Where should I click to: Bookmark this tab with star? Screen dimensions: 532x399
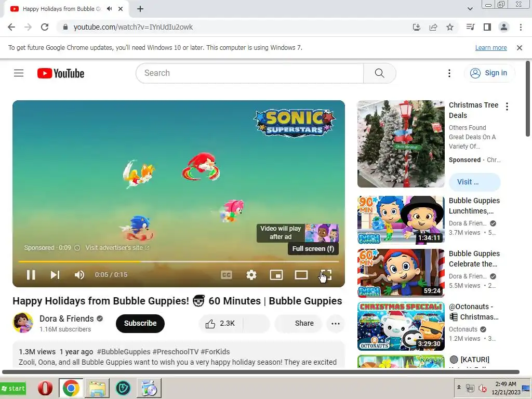tap(450, 27)
